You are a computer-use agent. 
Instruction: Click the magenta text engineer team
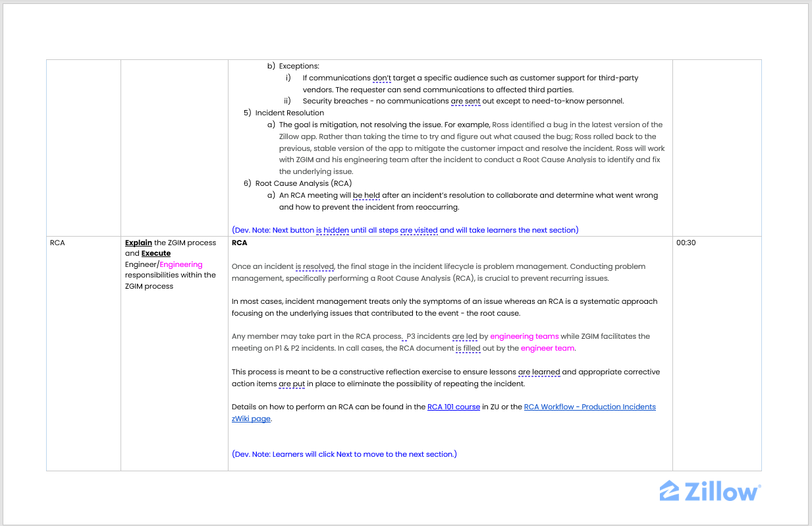[547, 348]
